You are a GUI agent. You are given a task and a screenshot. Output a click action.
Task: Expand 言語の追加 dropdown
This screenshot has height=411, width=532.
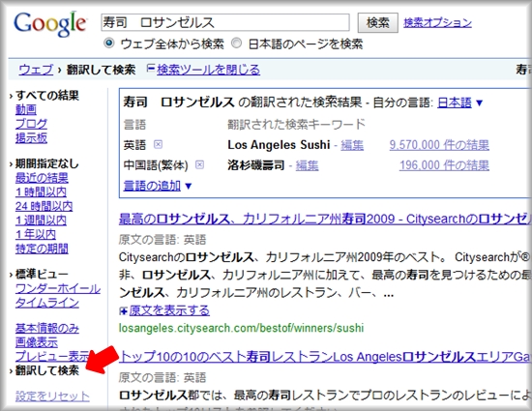click(x=189, y=186)
